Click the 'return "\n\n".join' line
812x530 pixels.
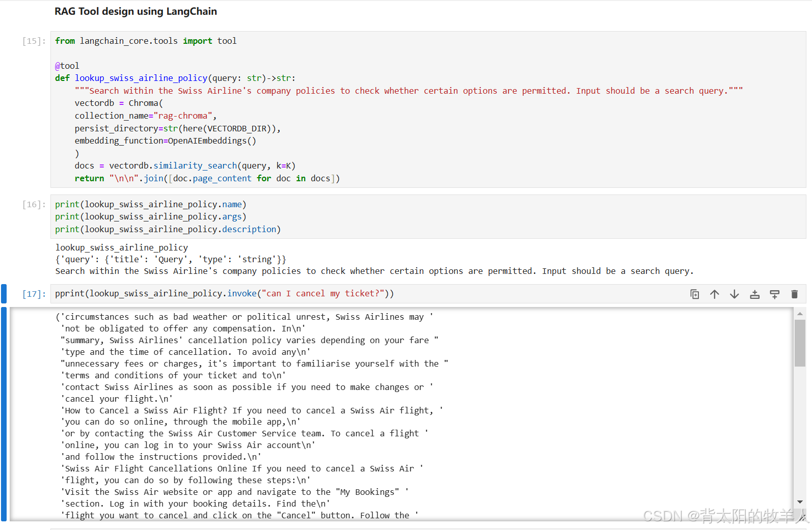pyautogui.click(x=207, y=178)
